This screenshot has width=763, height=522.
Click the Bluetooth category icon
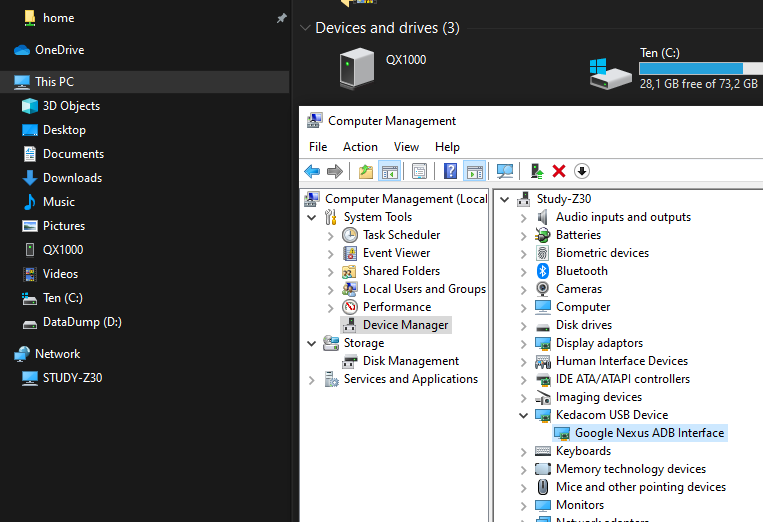[543, 271]
